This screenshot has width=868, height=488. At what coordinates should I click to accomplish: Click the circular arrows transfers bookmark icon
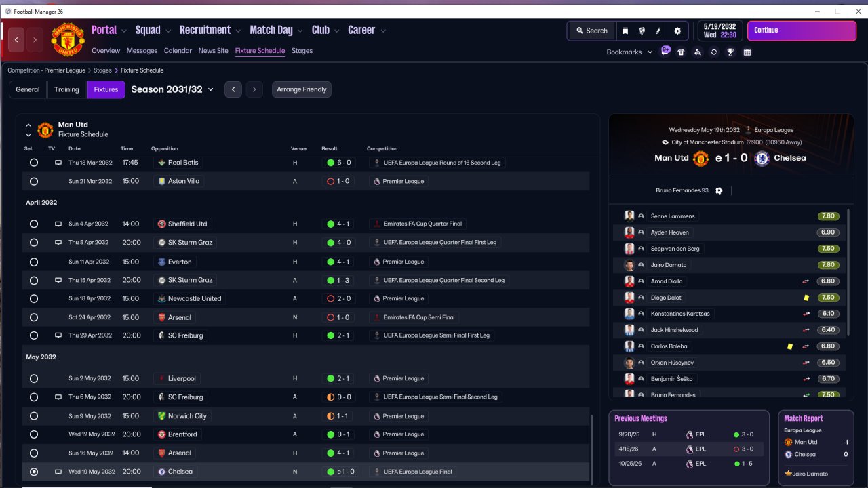pyautogui.click(x=714, y=52)
